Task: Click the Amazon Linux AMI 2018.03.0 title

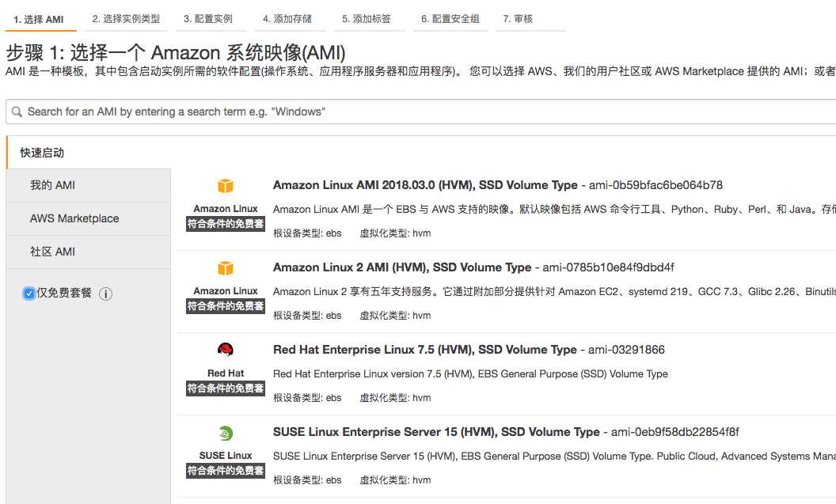Action: 425,185
